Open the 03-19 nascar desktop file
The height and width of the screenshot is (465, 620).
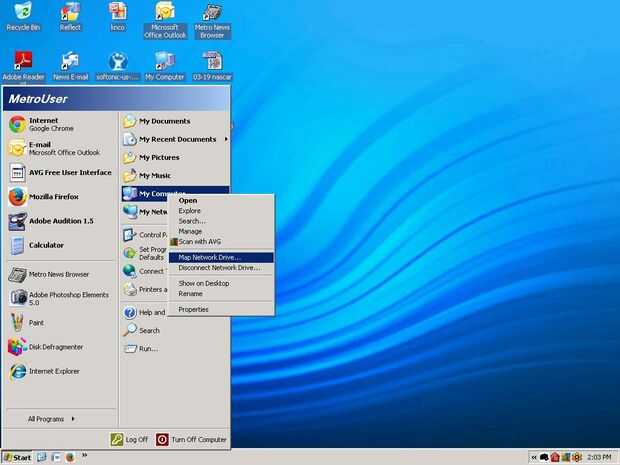click(212, 66)
